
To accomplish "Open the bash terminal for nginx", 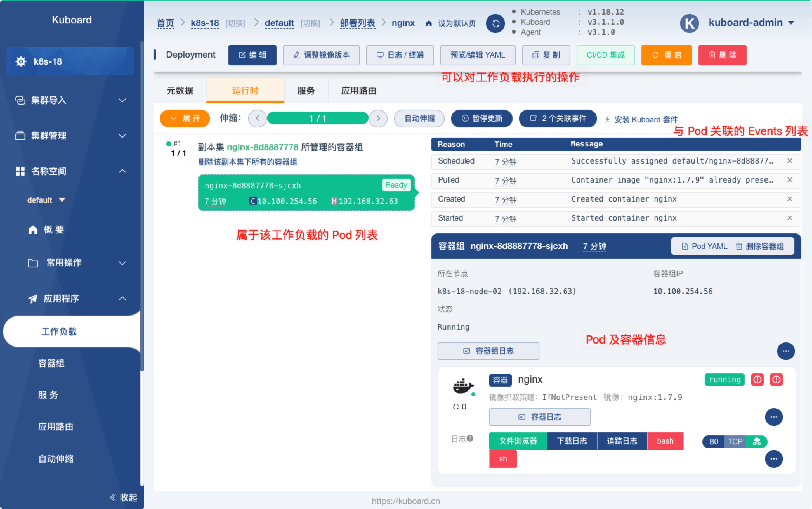I will tap(665, 441).
